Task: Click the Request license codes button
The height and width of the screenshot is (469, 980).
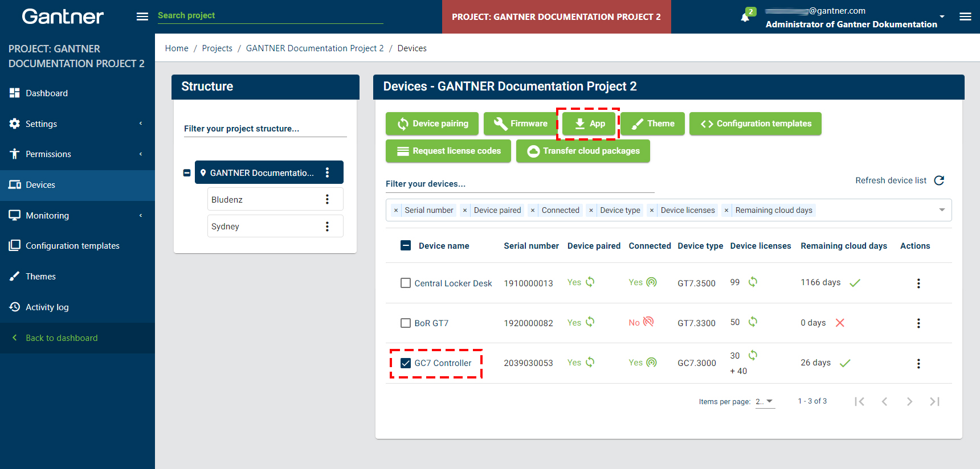Action: point(448,151)
